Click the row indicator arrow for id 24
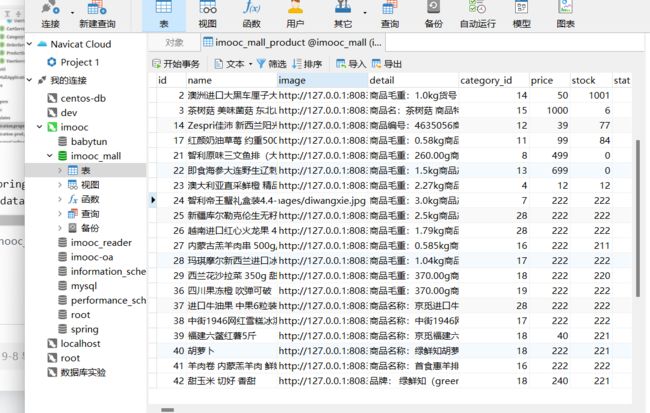This screenshot has height=413, width=650. 153,201
